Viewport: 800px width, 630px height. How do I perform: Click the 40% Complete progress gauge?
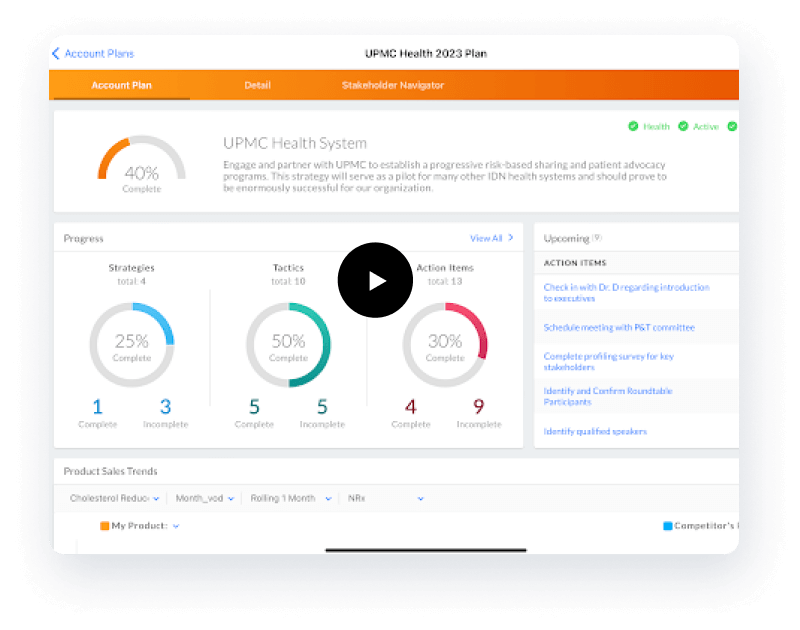pyautogui.click(x=141, y=164)
